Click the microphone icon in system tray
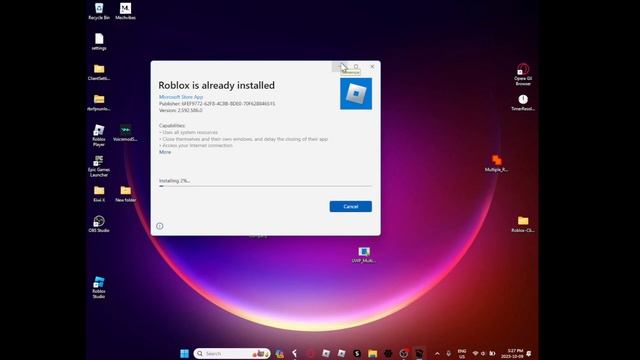 tap(449, 353)
